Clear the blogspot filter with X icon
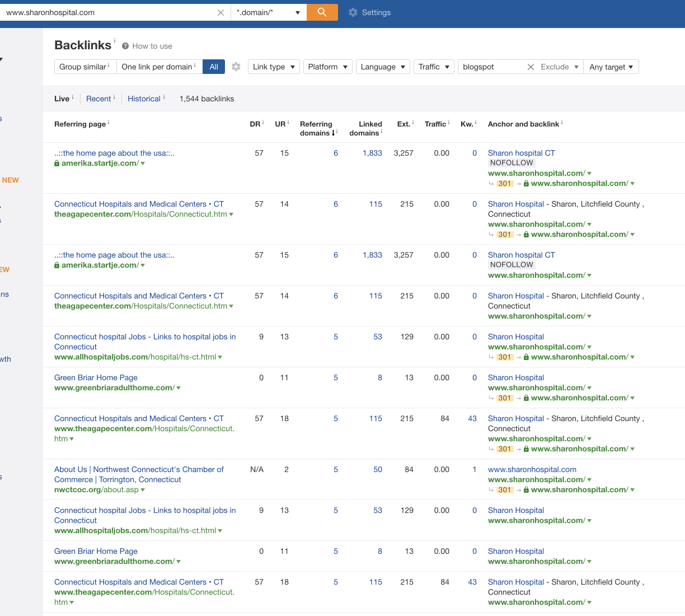The width and height of the screenshot is (685, 616). point(531,67)
